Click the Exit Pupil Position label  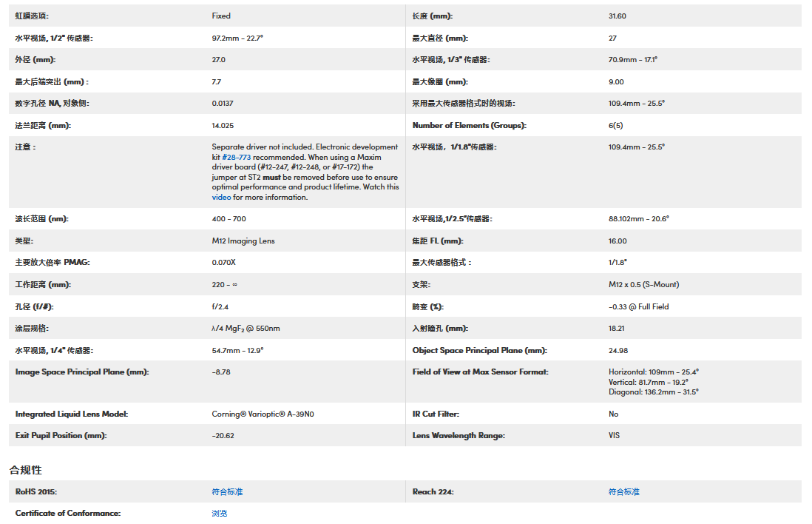[x=61, y=435]
